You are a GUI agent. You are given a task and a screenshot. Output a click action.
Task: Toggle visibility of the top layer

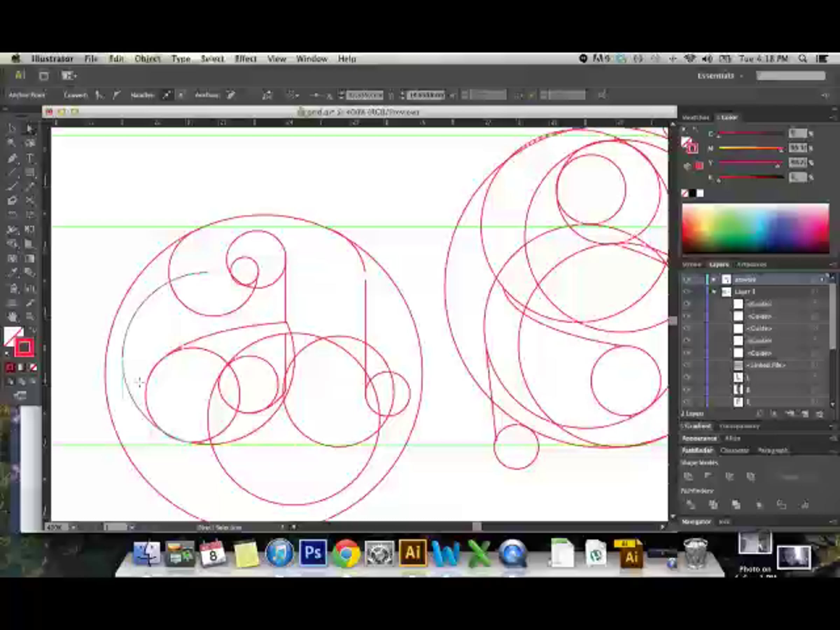687,280
